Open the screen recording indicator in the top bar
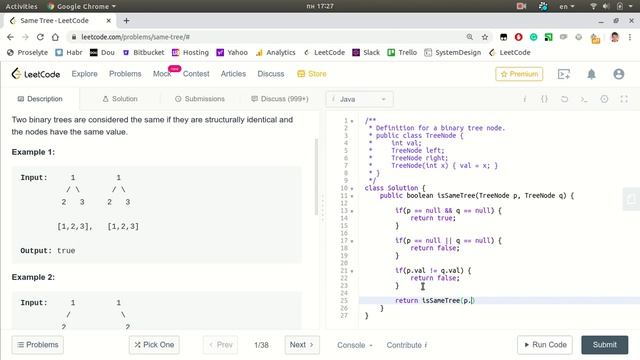640x360 pixels. [x=521, y=6]
